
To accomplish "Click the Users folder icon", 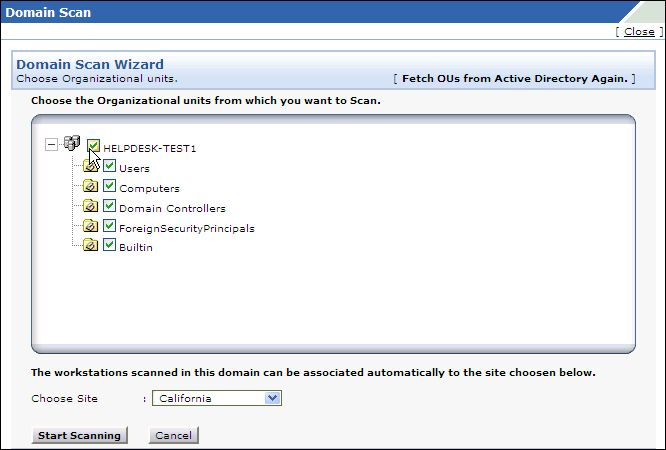I will coord(91,167).
